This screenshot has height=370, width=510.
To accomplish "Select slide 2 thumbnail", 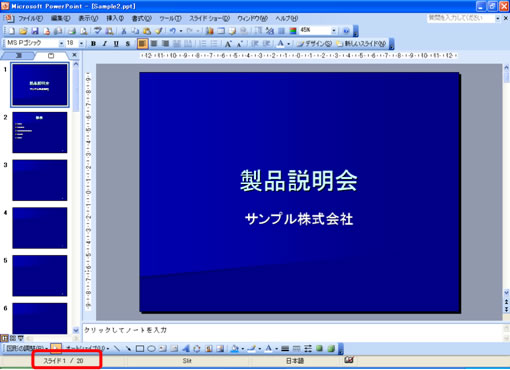I will coord(40,132).
